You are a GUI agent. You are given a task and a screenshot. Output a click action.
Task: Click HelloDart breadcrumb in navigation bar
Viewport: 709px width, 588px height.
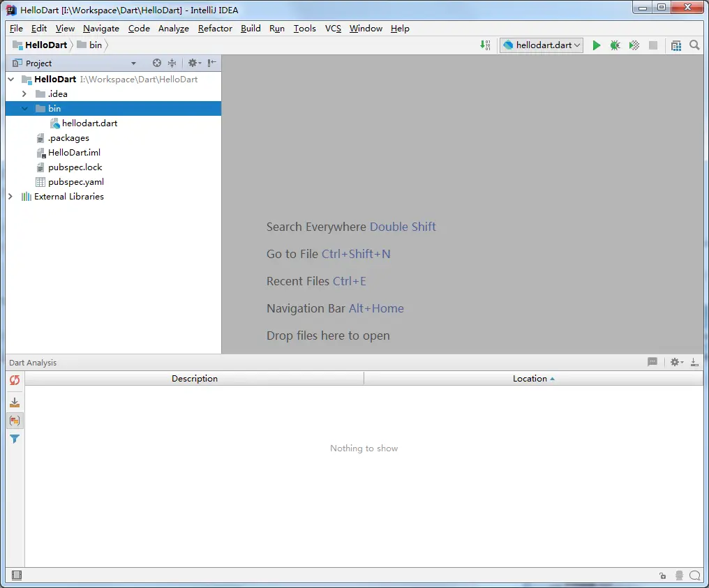click(40, 45)
